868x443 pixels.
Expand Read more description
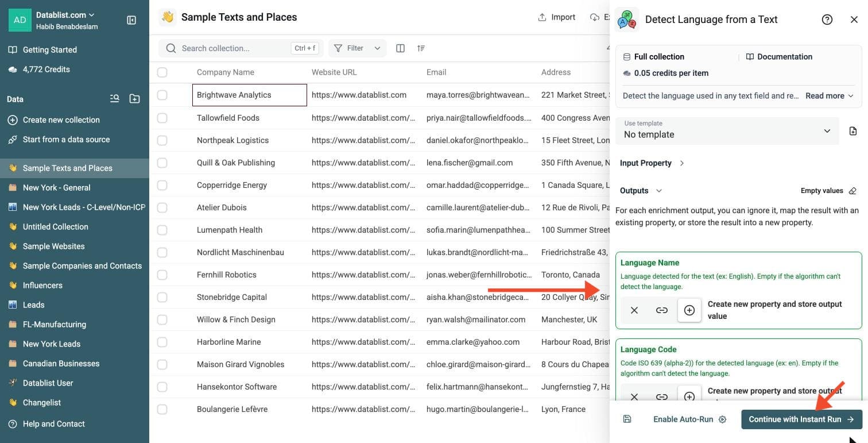[830, 96]
